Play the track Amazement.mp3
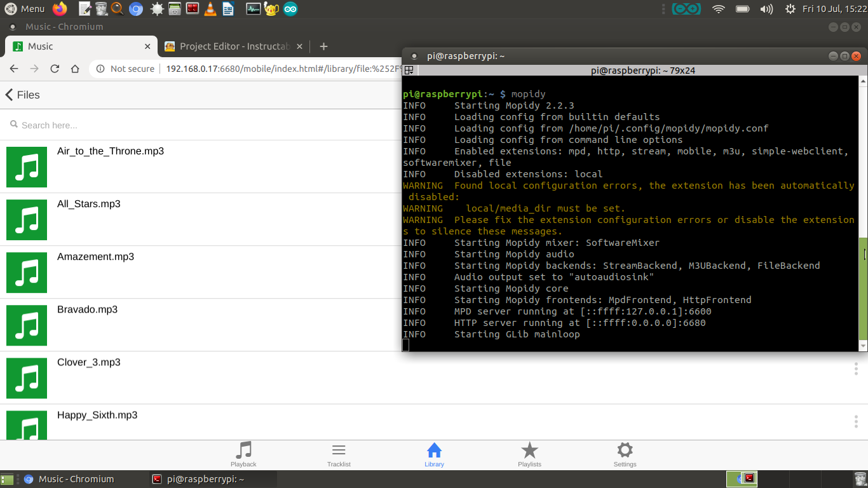This screenshot has width=868, height=488. 95,257
